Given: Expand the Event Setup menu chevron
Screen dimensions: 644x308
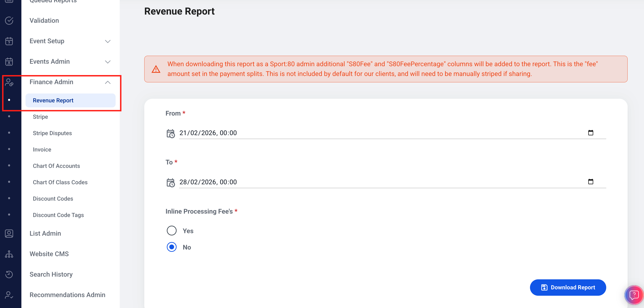Looking at the screenshot, I should click(107, 41).
